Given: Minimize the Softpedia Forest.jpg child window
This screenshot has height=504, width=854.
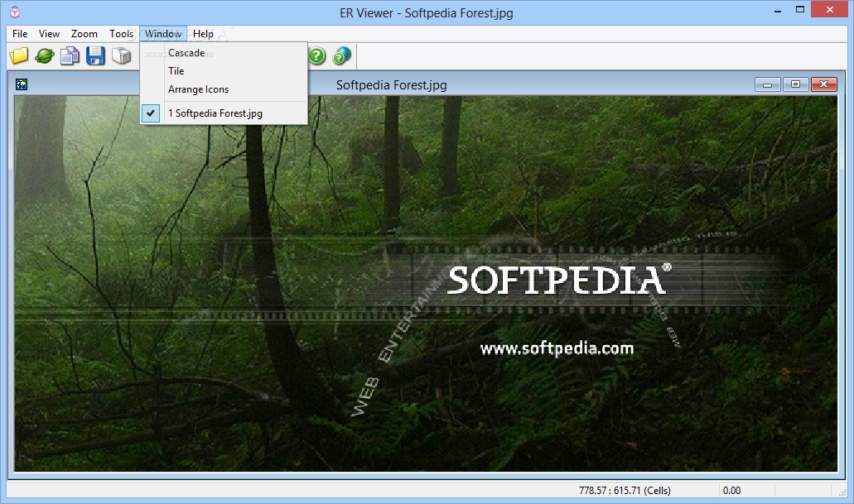Looking at the screenshot, I should pos(767,84).
